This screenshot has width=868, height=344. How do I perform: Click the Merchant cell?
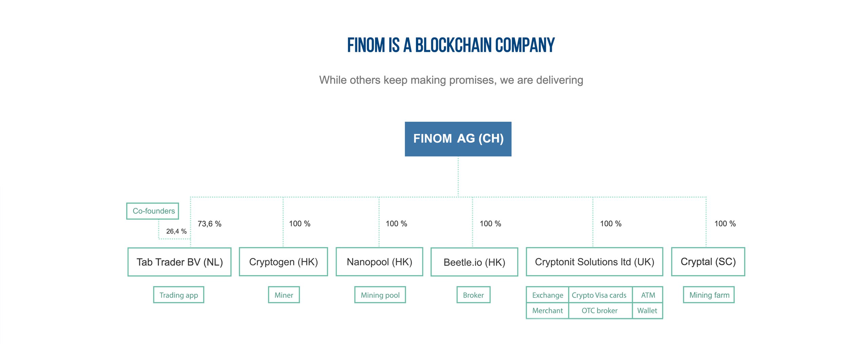tap(548, 310)
